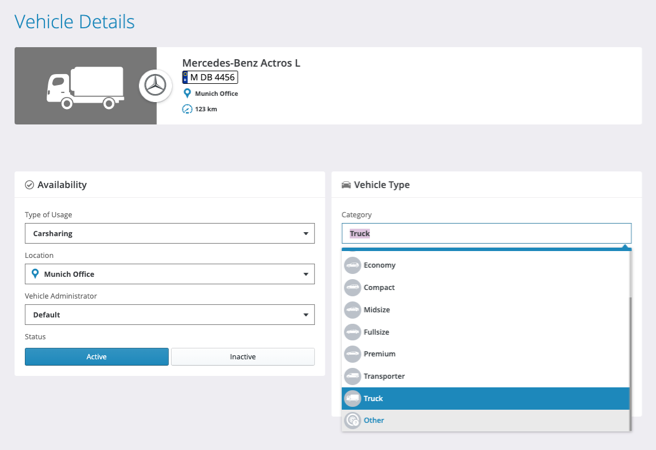Choose Other from the category list
Viewport: 656px width, 450px height.
[485, 420]
